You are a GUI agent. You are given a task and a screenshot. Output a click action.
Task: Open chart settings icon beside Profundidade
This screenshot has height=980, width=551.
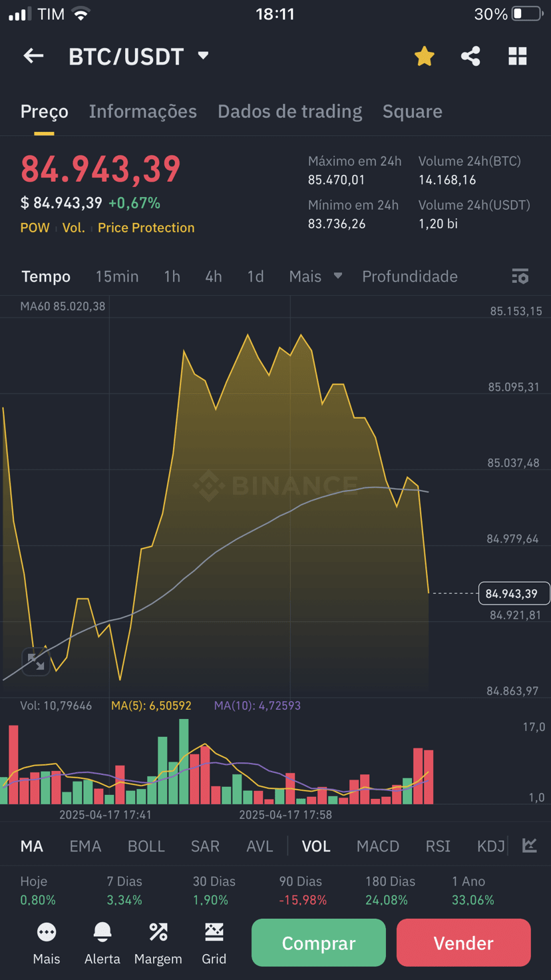coord(520,276)
